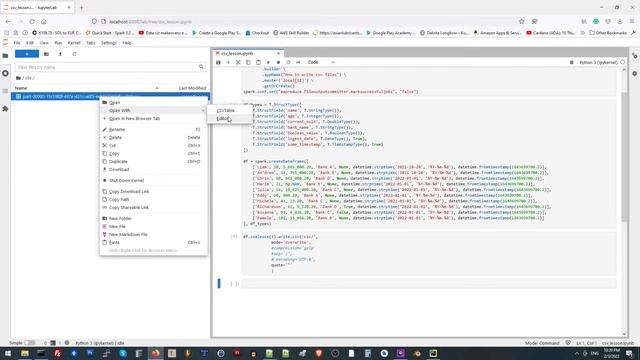Save the notebook with the disk icon
Screen dimensions: 640x360
218,62
